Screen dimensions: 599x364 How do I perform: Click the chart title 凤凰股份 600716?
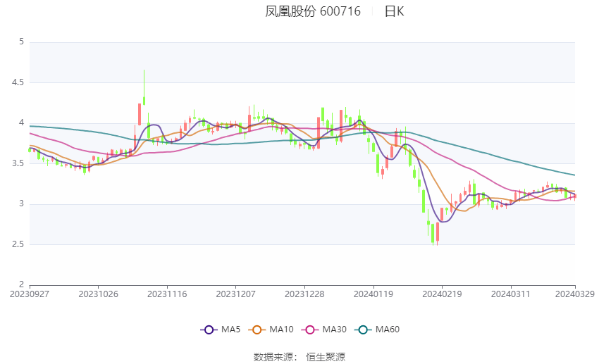pyautogui.click(x=312, y=11)
